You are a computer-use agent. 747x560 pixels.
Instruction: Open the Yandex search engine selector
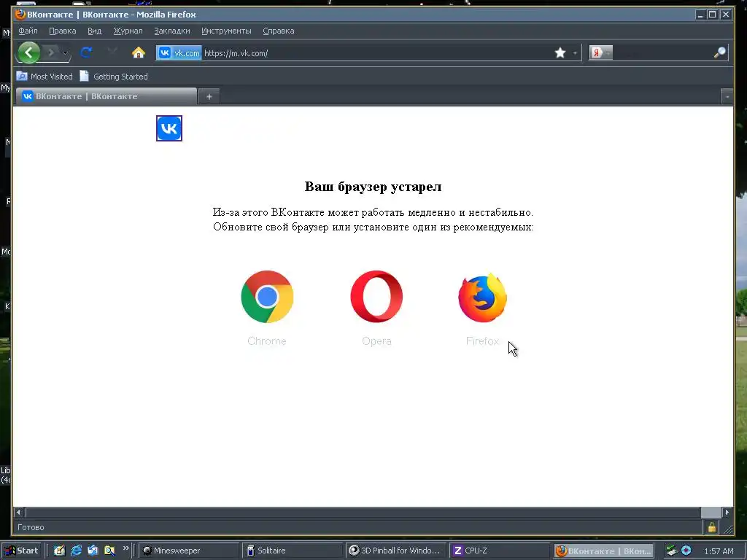click(x=600, y=52)
